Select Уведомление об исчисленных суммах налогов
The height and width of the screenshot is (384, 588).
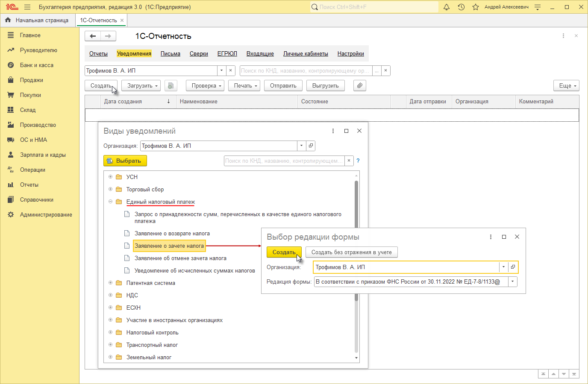click(195, 271)
